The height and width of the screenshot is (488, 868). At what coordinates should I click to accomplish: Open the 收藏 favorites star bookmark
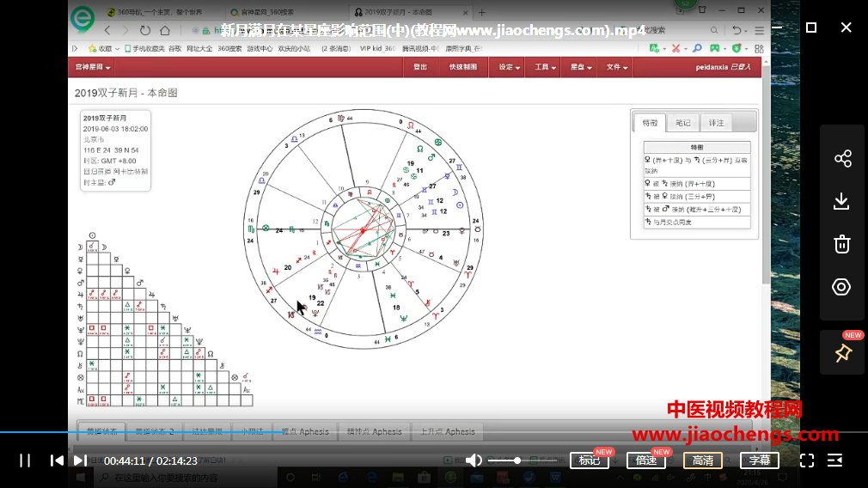103,49
